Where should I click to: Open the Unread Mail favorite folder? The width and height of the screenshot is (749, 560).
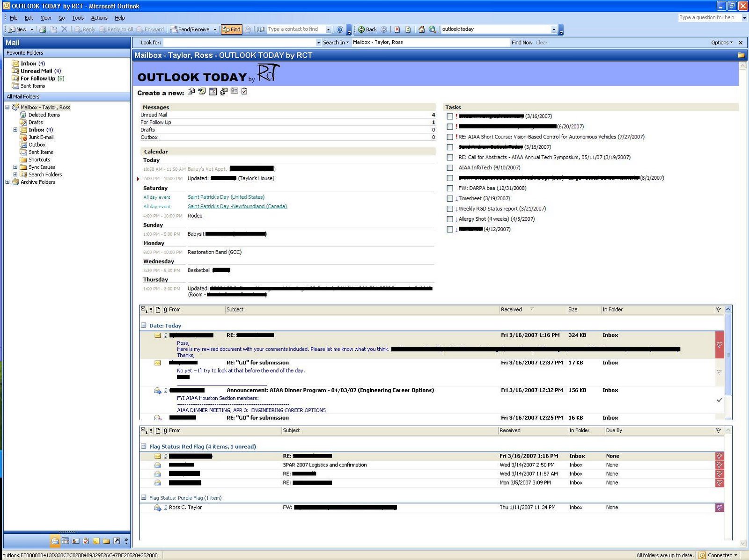coord(36,71)
